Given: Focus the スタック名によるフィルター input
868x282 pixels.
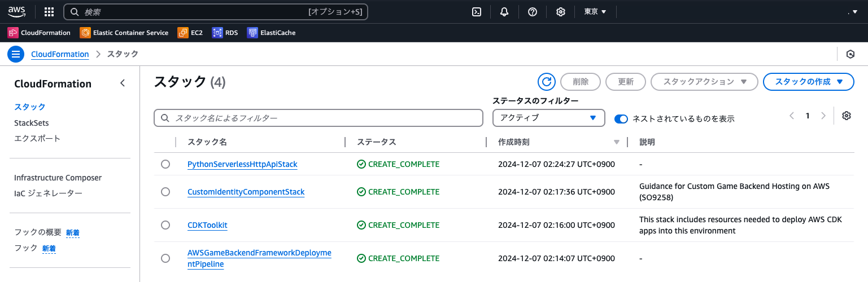Looking at the screenshot, I should point(319,118).
